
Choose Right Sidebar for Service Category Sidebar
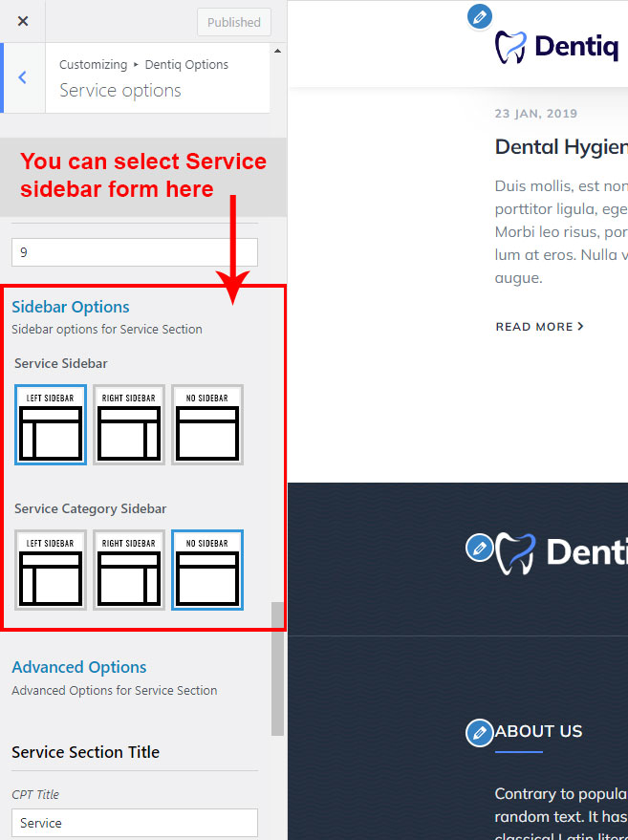(x=129, y=570)
